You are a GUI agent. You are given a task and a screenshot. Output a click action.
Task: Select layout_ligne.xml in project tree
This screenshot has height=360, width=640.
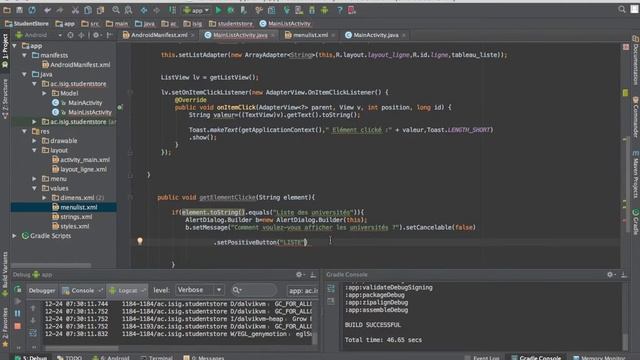(80, 169)
